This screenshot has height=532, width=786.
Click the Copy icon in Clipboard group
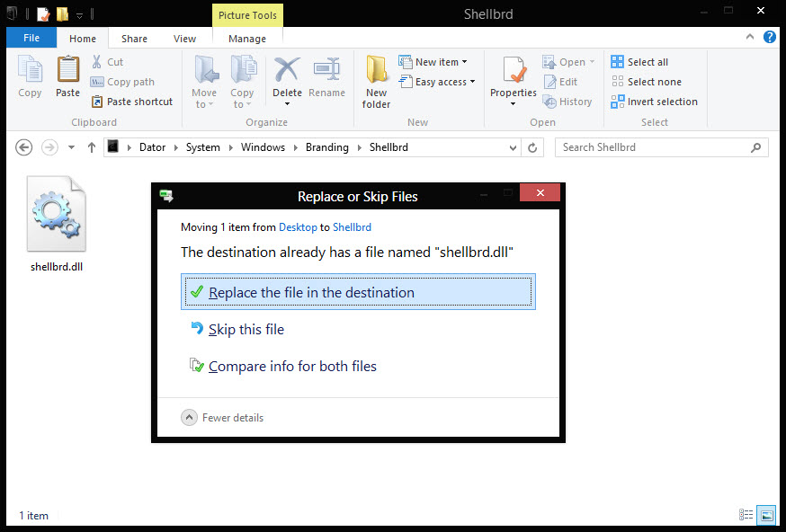(x=30, y=69)
